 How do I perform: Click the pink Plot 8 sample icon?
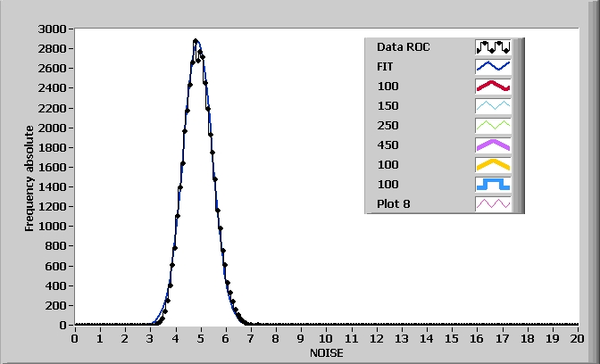tap(493, 204)
